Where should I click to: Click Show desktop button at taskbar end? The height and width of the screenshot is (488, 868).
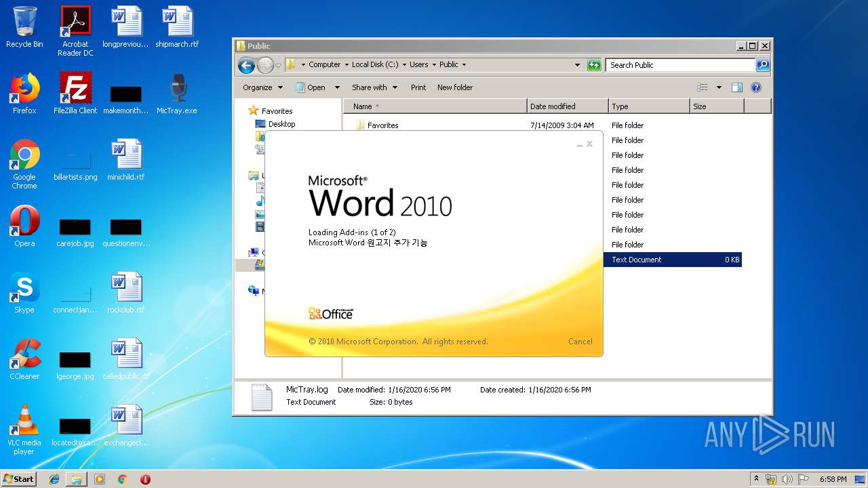point(860,479)
